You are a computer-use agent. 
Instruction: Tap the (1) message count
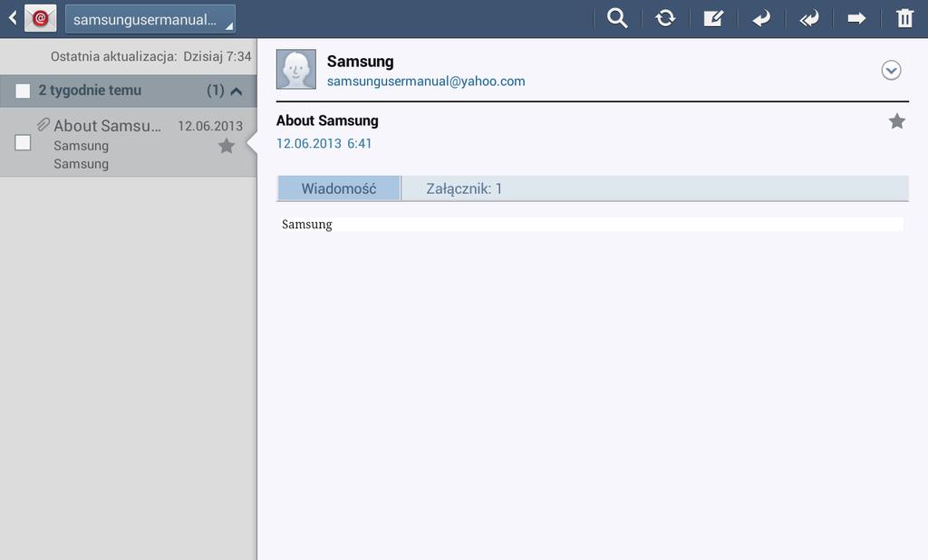tap(216, 91)
